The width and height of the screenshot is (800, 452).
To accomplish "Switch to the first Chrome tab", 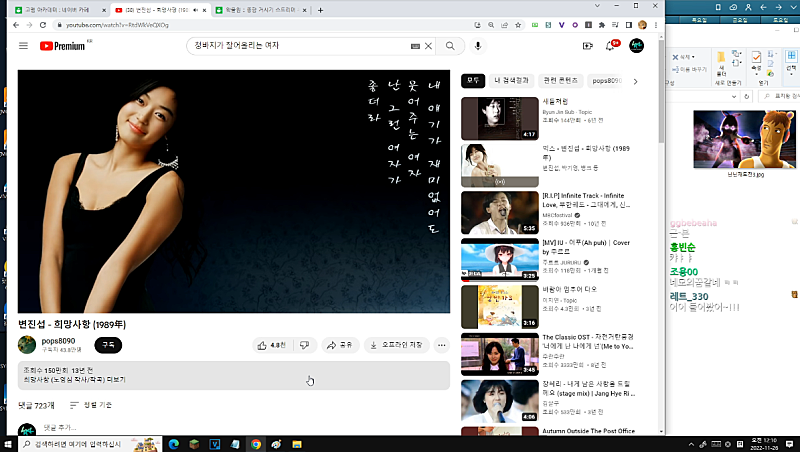I will click(x=58, y=10).
